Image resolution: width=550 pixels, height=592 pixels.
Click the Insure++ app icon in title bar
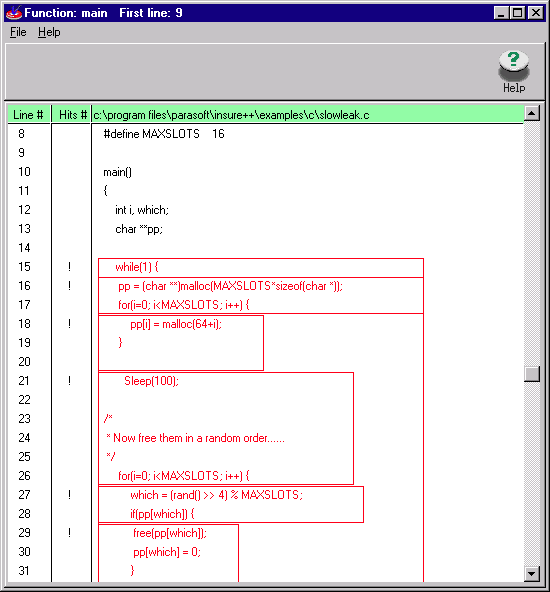[x=14, y=13]
